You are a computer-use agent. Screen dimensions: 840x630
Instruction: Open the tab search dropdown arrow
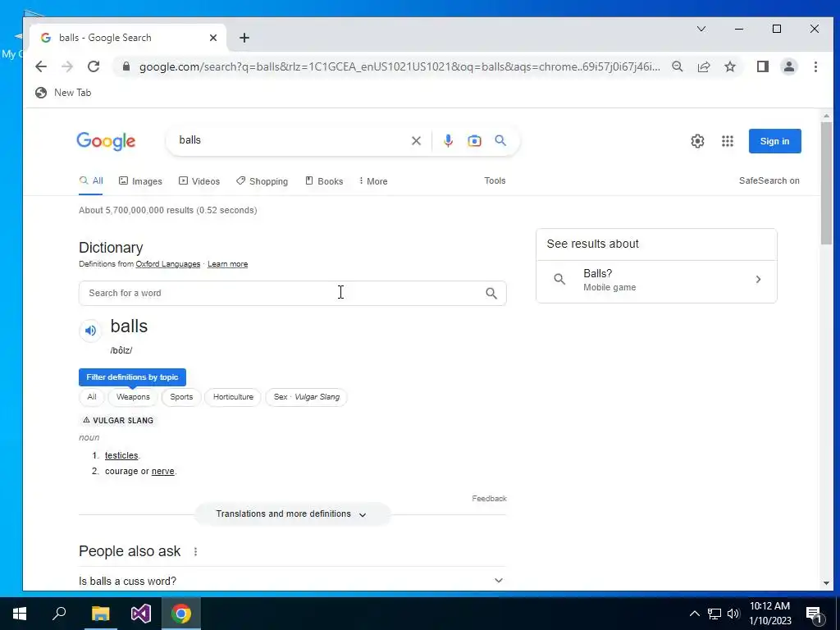point(701,29)
